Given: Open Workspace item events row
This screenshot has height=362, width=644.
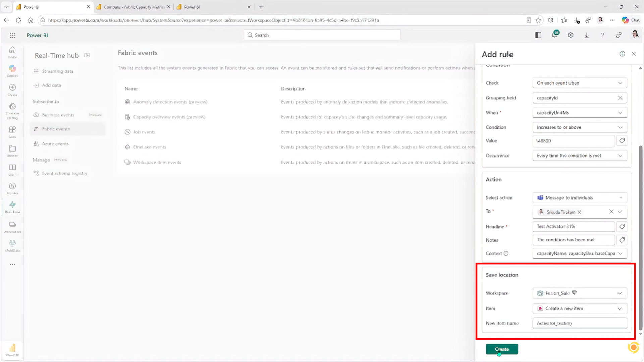Looking at the screenshot, I should [x=157, y=162].
